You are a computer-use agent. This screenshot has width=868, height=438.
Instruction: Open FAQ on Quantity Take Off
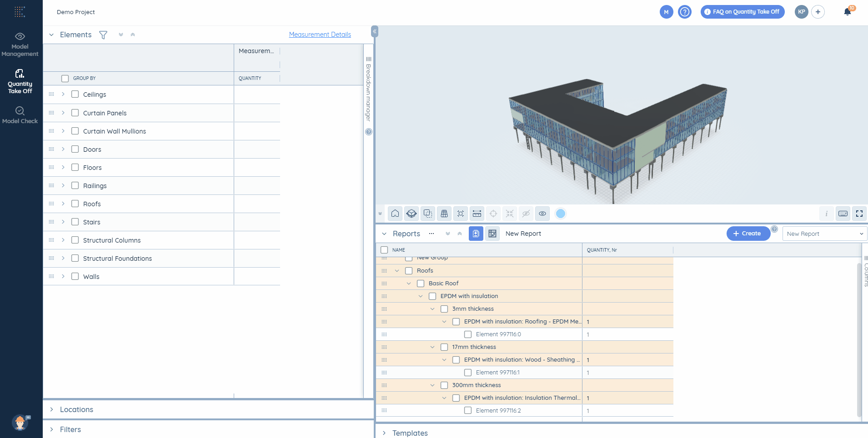[x=743, y=12]
